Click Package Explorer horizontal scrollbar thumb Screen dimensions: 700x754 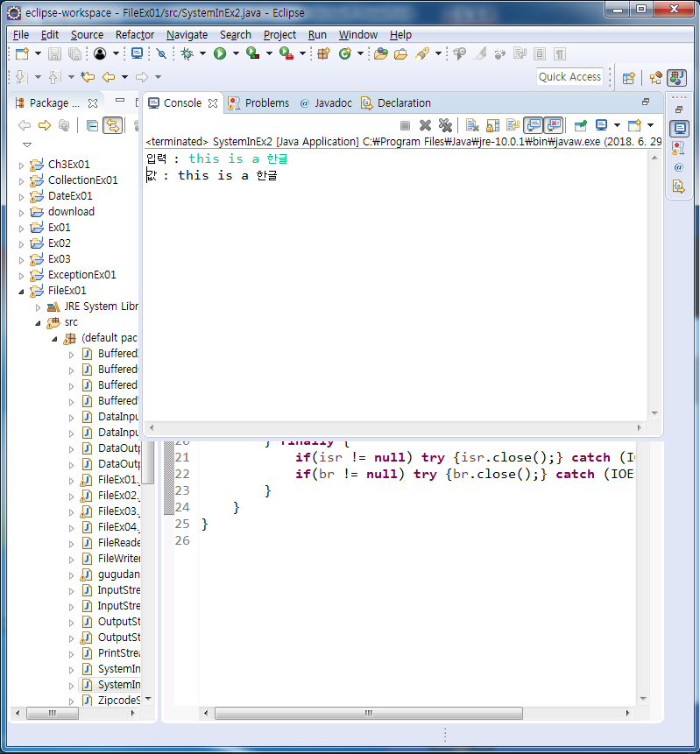(53, 713)
